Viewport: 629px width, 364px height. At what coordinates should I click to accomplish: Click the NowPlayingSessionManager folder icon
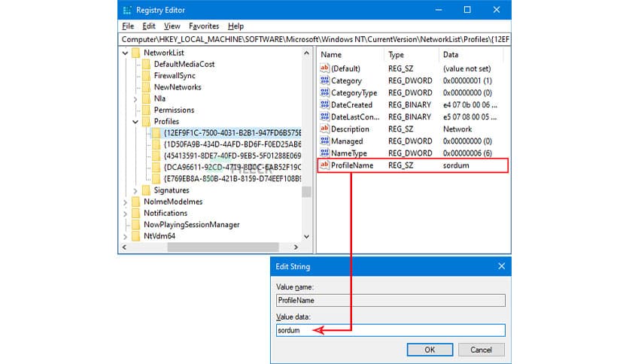coord(136,225)
